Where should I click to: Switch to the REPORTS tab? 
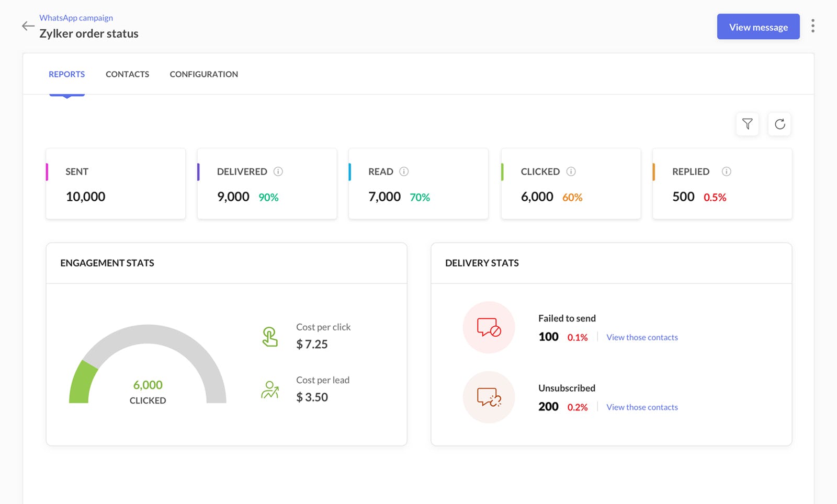tap(66, 74)
